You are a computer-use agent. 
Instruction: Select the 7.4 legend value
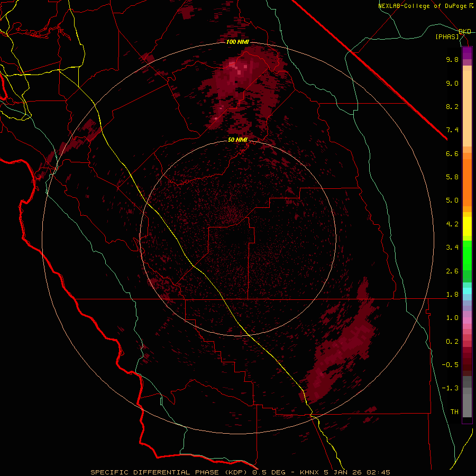click(452, 130)
